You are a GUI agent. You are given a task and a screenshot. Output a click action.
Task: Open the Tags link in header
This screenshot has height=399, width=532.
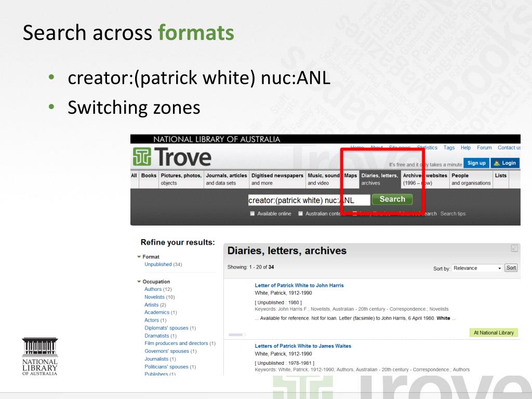tap(449, 148)
